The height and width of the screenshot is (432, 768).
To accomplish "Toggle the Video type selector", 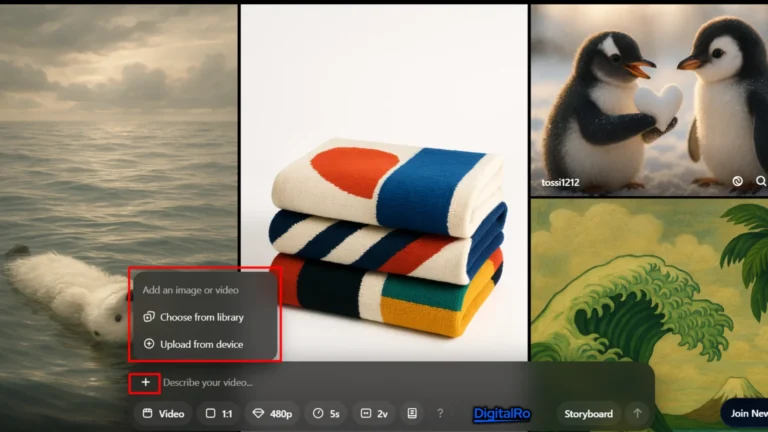I will click(x=163, y=413).
